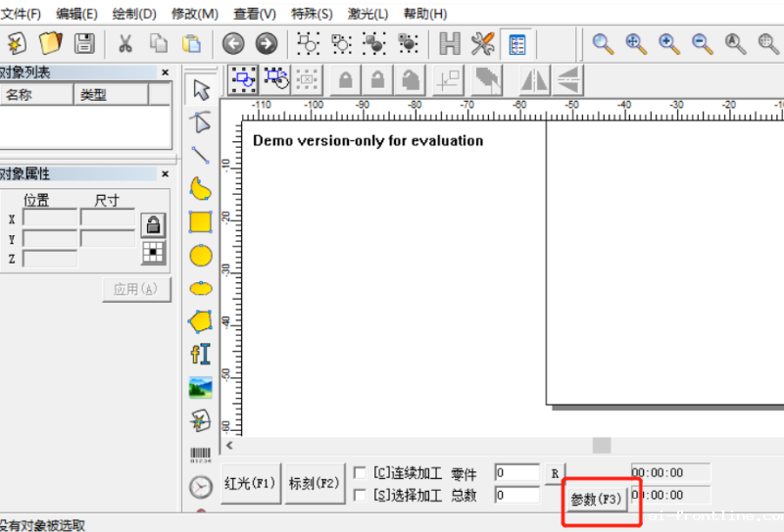Choose the Node edit tool
The image size is (784, 532).
coord(201,121)
